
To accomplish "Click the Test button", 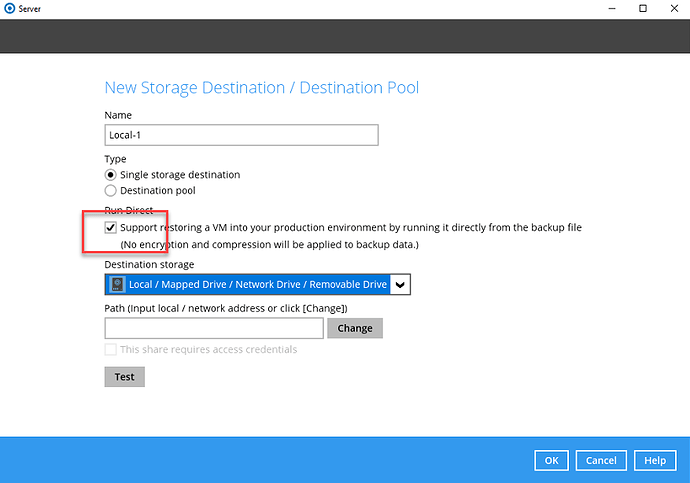I will tap(124, 377).
